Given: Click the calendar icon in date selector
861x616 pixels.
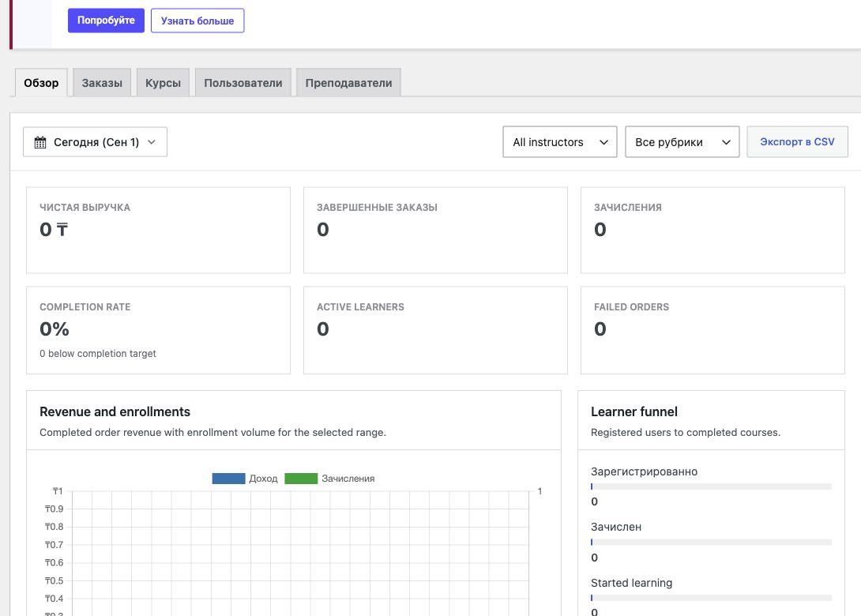Looking at the screenshot, I should coord(40,142).
